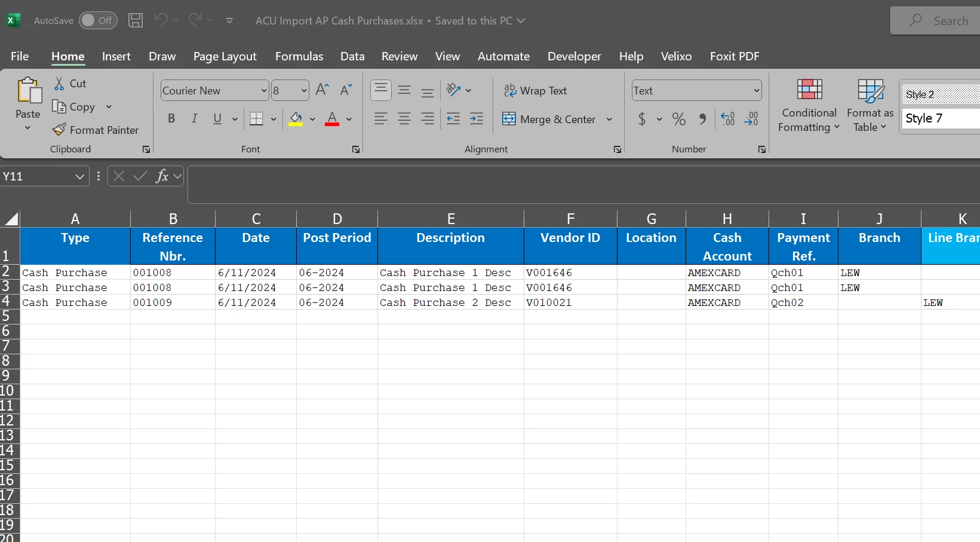980x542 pixels.
Task: Toggle Italic formatting
Action: point(194,118)
